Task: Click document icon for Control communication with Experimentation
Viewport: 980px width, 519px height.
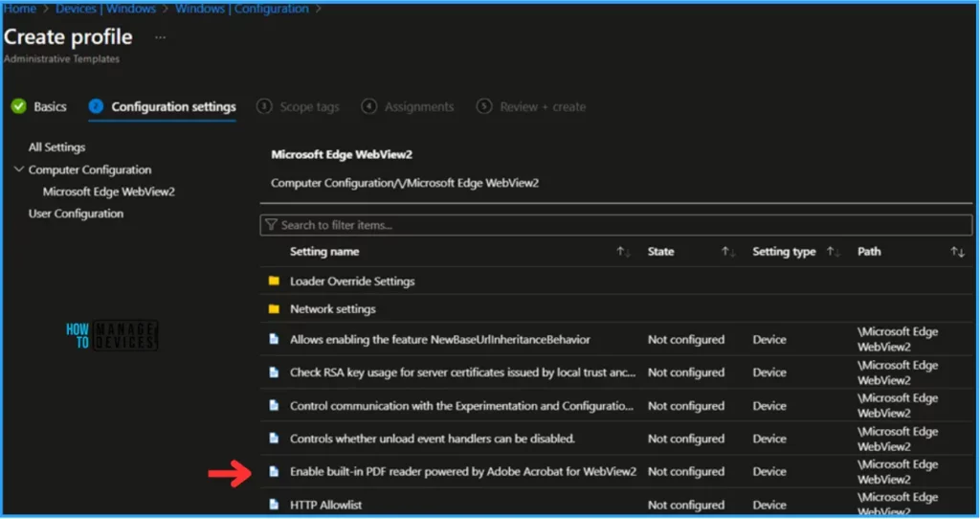Action: pyautogui.click(x=274, y=405)
